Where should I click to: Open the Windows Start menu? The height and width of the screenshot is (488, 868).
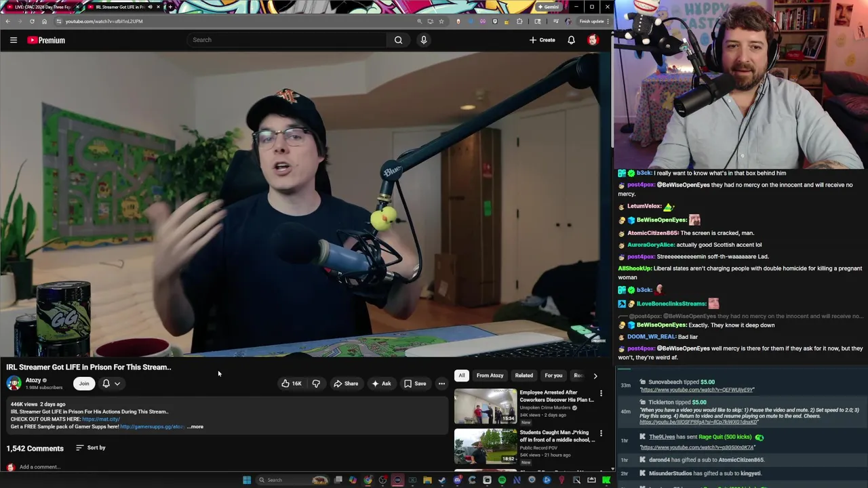click(x=247, y=480)
